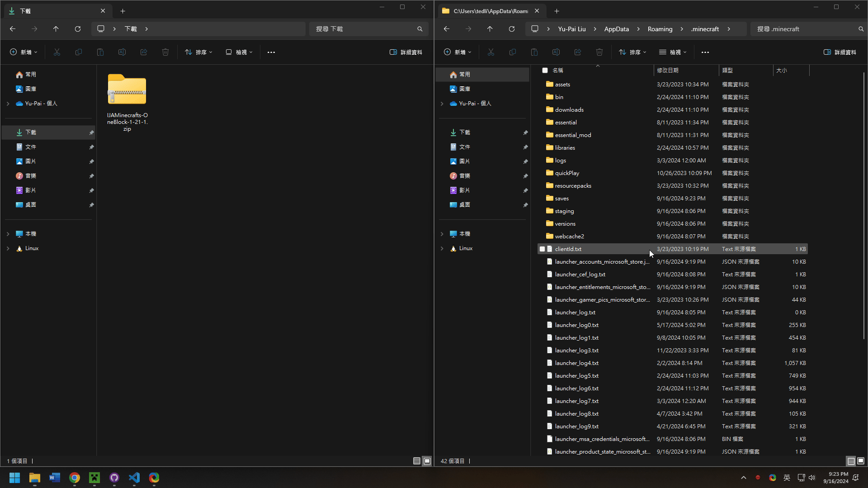Open the 排序 sort dropdown in the right window
Image resolution: width=868 pixels, height=488 pixels.
pos(632,52)
